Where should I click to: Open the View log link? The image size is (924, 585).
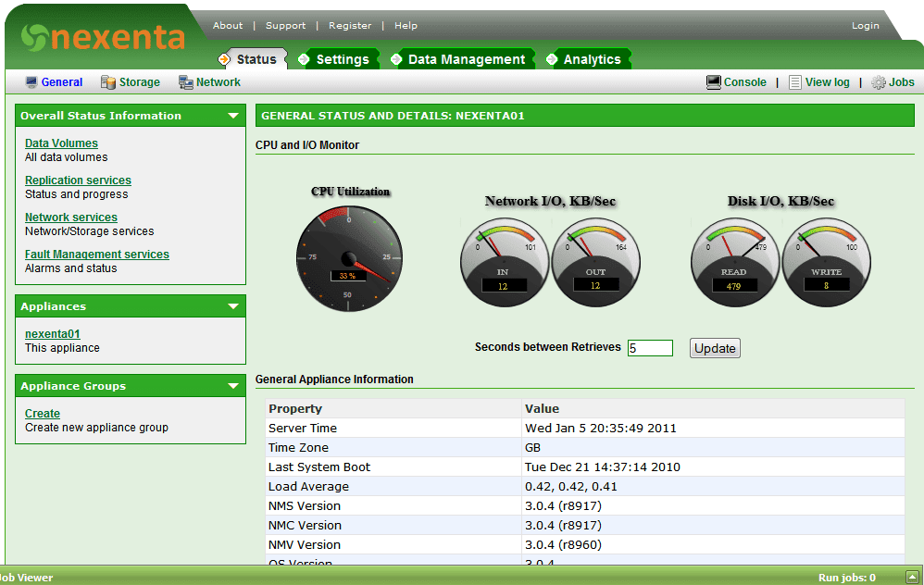click(828, 82)
